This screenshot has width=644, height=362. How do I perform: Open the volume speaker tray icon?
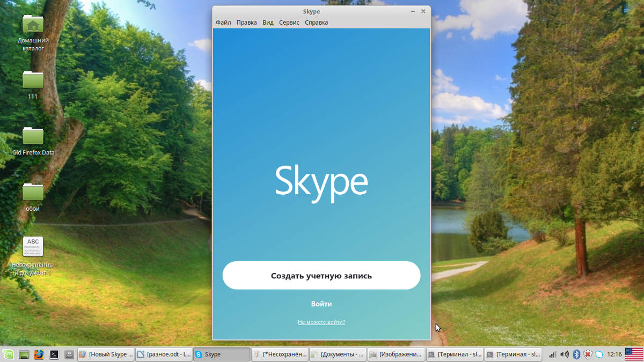click(565, 354)
